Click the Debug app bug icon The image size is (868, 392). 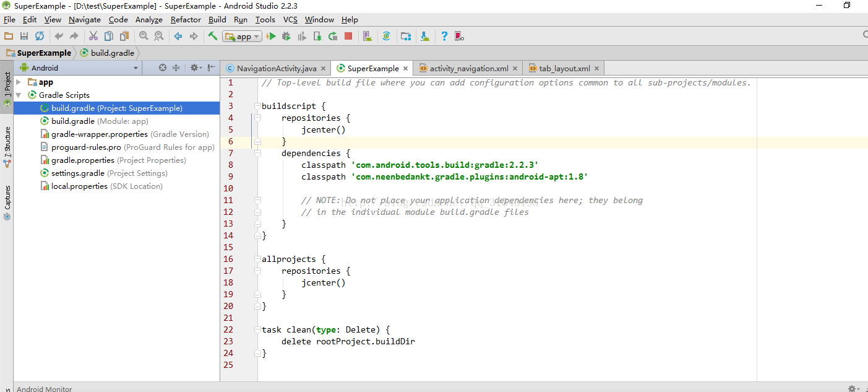pos(286,37)
